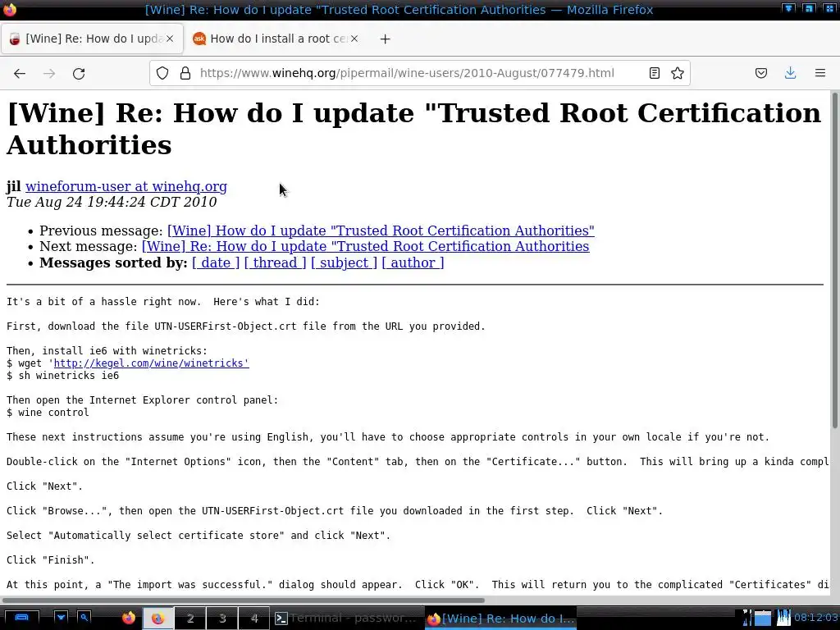
Task: Open the taskbar magnifier search icon
Action: coord(84,618)
